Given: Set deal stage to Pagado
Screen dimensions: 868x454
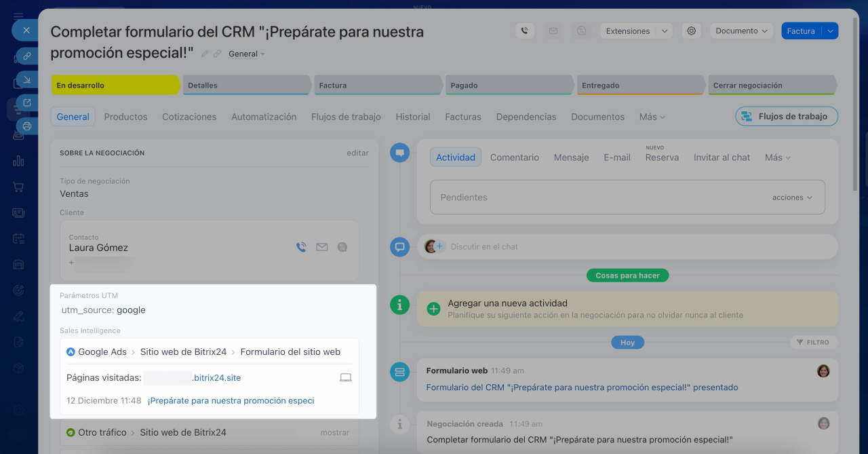Looking at the screenshot, I should point(509,86).
